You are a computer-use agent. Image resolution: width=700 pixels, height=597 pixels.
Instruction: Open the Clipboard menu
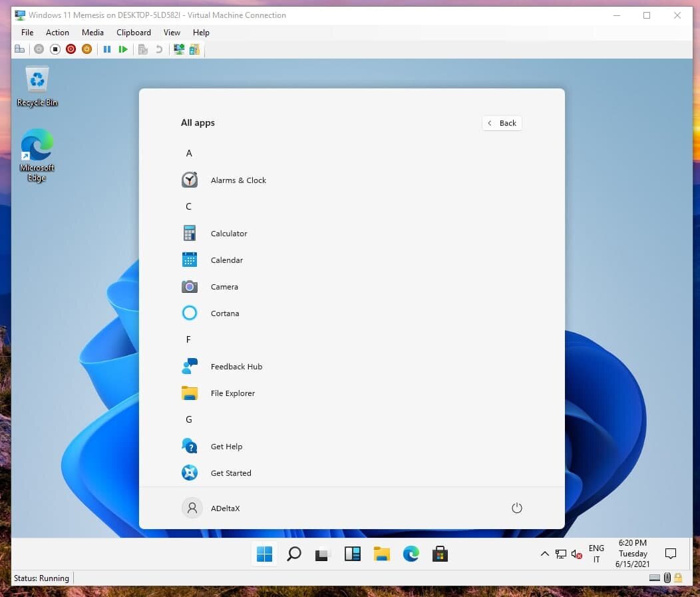[134, 33]
